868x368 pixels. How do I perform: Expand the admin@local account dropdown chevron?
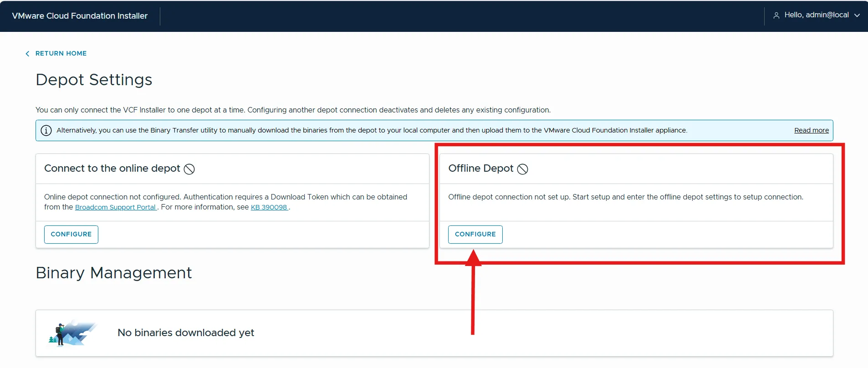[x=857, y=15]
